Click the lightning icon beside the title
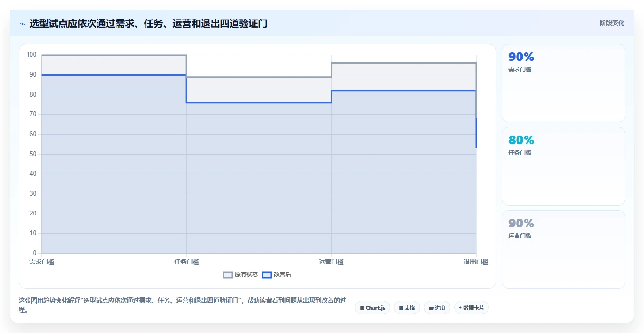This screenshot has width=644, height=333. [x=22, y=24]
